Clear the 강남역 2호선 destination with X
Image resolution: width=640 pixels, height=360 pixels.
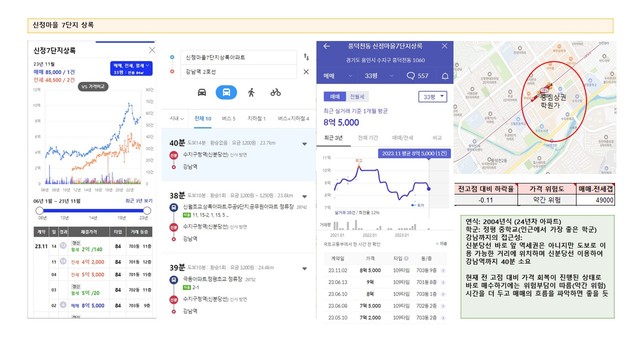tap(306, 72)
